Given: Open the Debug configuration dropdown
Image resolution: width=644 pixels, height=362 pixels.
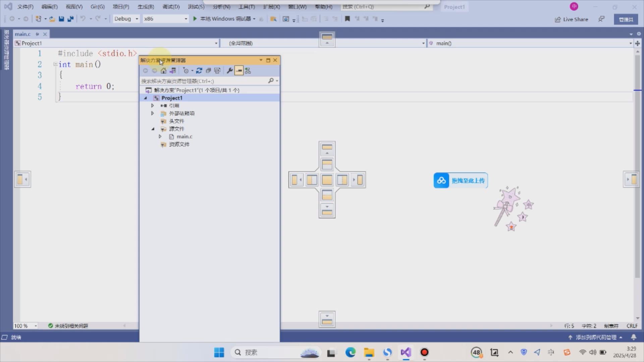Looking at the screenshot, I should point(126,19).
